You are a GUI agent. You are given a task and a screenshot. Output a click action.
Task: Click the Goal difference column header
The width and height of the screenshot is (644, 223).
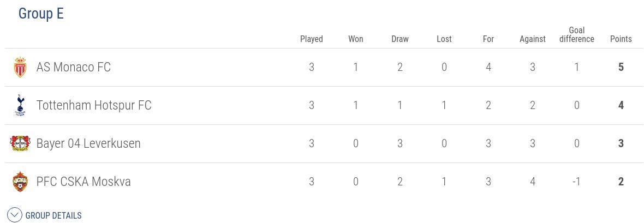(577, 34)
